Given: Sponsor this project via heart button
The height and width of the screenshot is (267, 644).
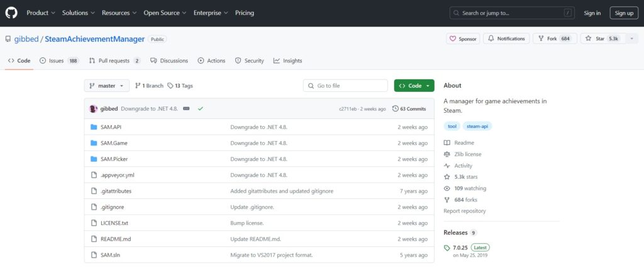Looking at the screenshot, I should tap(463, 38).
